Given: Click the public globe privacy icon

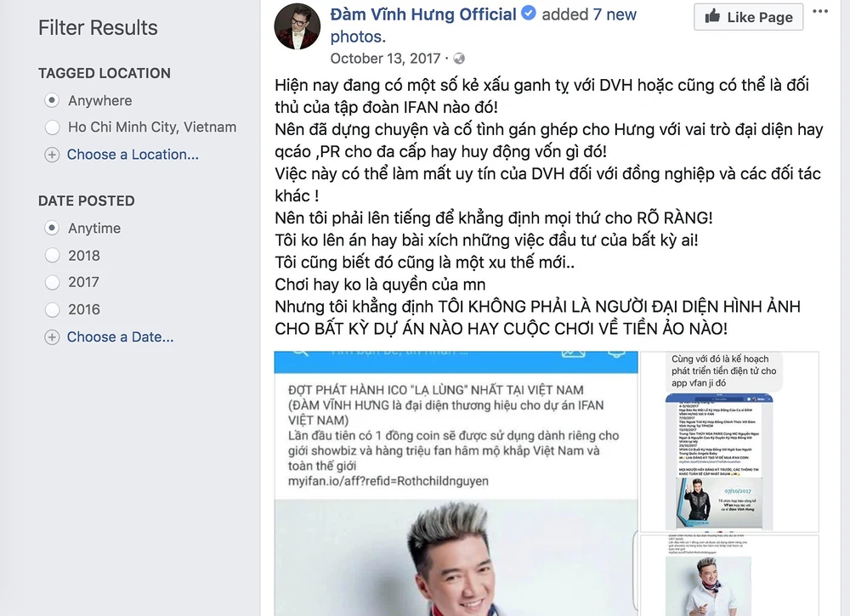Looking at the screenshot, I should coord(459,59).
